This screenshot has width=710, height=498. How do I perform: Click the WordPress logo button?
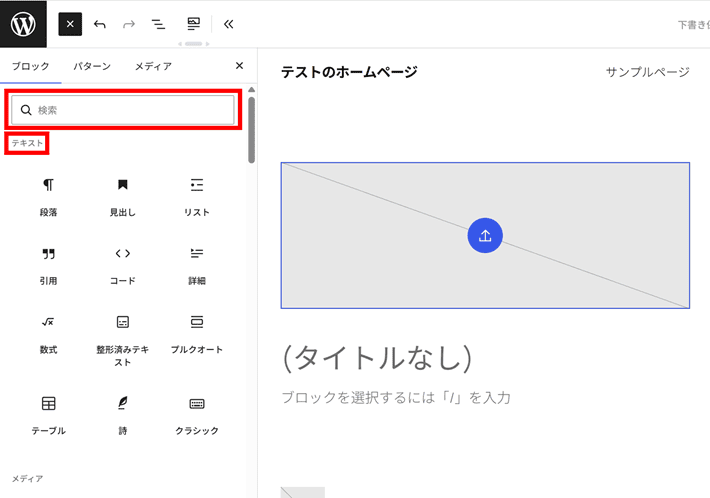[23, 24]
